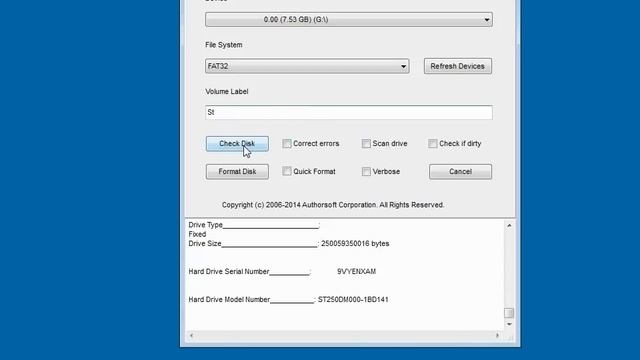640x360 pixels.
Task: Click the Format Disk button
Action: pyautogui.click(x=237, y=172)
